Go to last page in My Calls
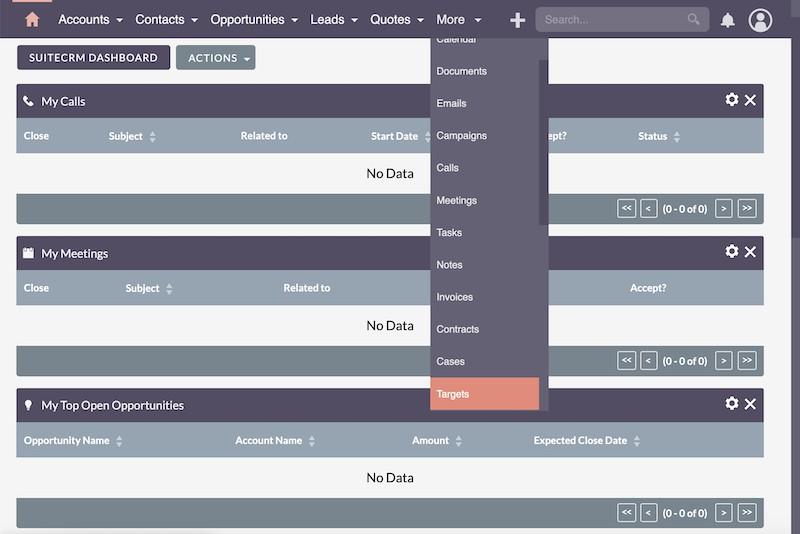The image size is (800, 534). click(x=747, y=208)
